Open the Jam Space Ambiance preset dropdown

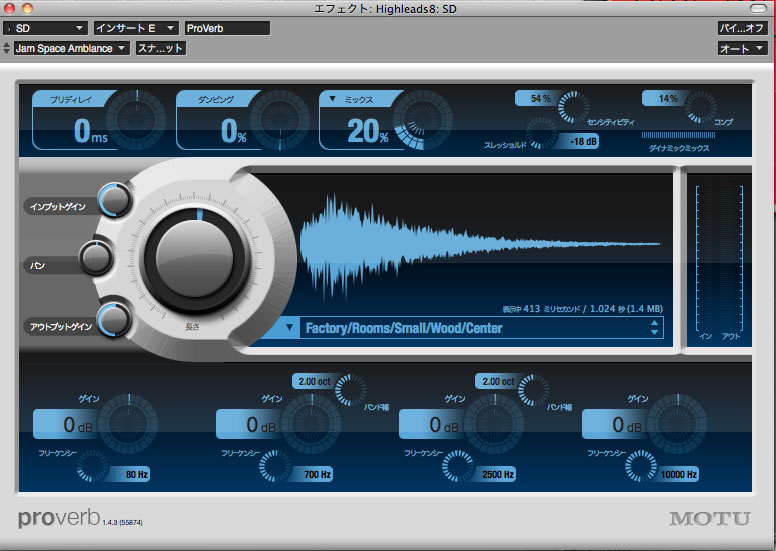point(71,49)
